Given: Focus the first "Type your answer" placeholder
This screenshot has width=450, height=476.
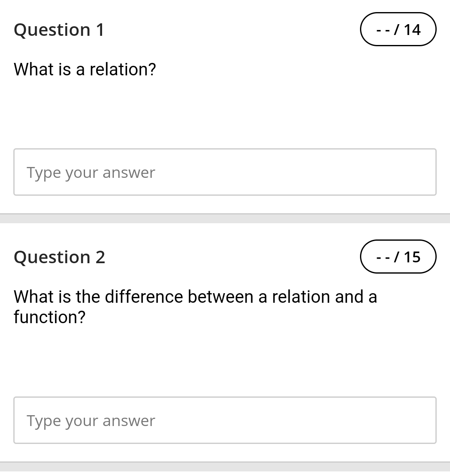Looking at the screenshot, I should (x=91, y=172).
